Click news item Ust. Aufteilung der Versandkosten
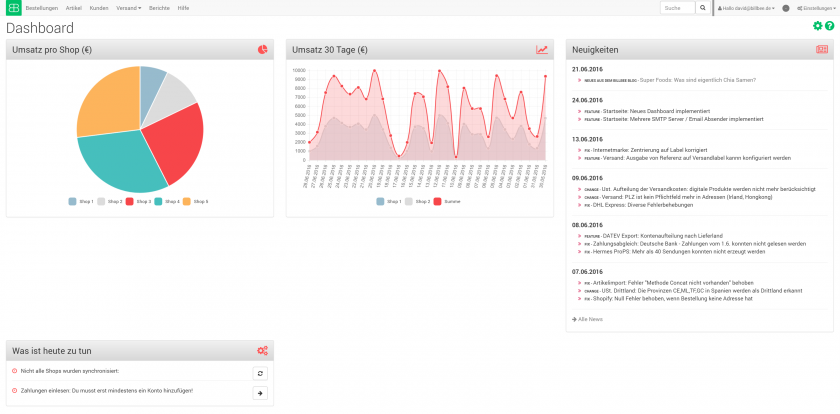 click(709, 189)
